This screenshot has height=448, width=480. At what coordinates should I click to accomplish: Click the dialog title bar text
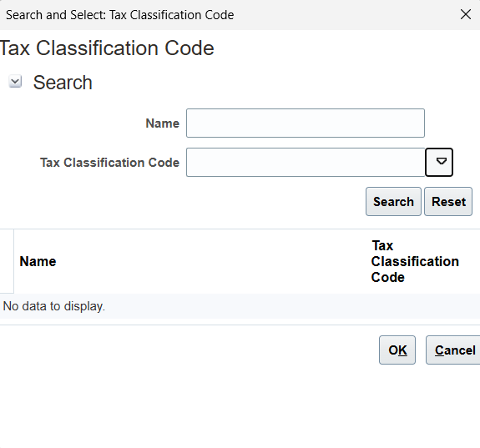click(x=120, y=15)
